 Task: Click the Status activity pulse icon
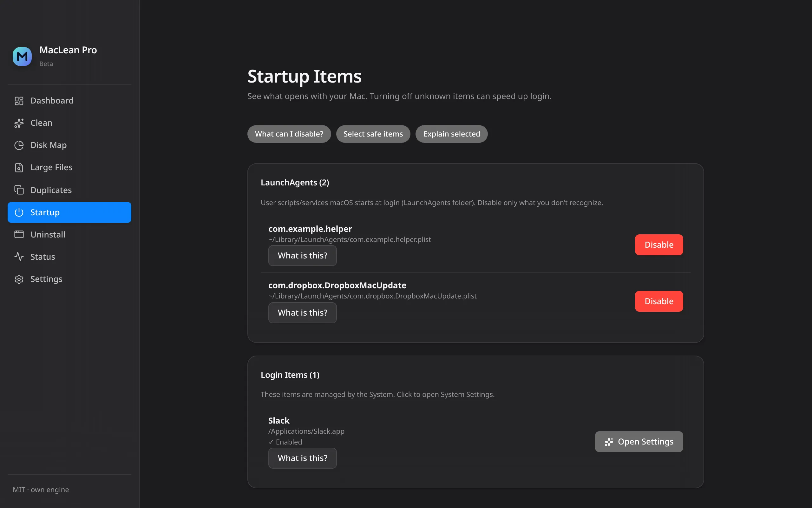pyautogui.click(x=19, y=257)
